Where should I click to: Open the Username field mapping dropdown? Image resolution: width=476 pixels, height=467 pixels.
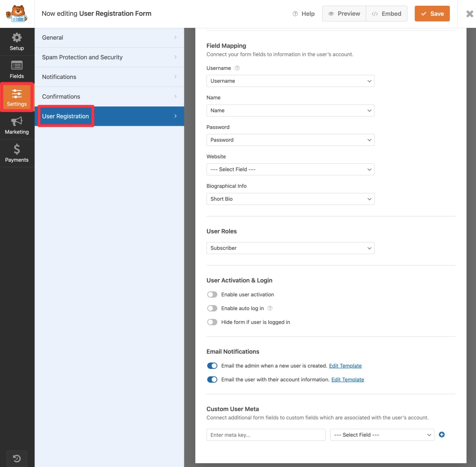290,81
